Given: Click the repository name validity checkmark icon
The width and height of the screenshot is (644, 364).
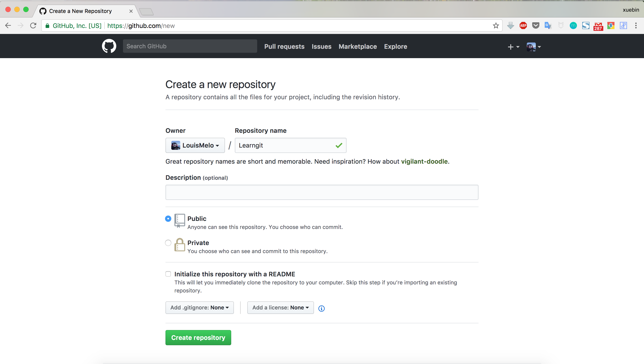Looking at the screenshot, I should click(x=339, y=145).
